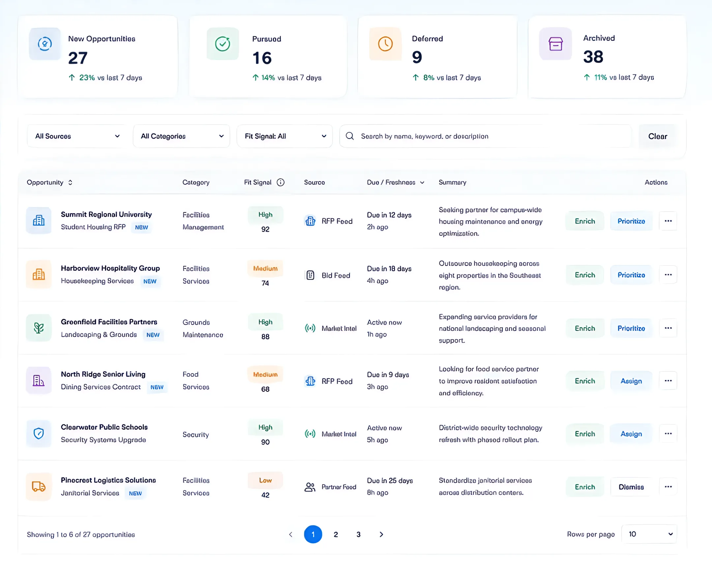The height and width of the screenshot is (588, 712).
Task: Click the Greenfield Facilities leaf icon
Action: 39,328
